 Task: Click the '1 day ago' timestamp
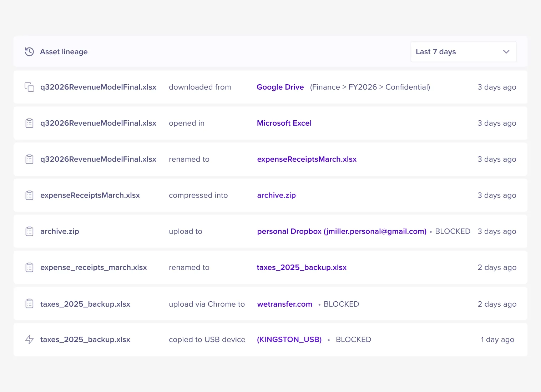(x=497, y=340)
